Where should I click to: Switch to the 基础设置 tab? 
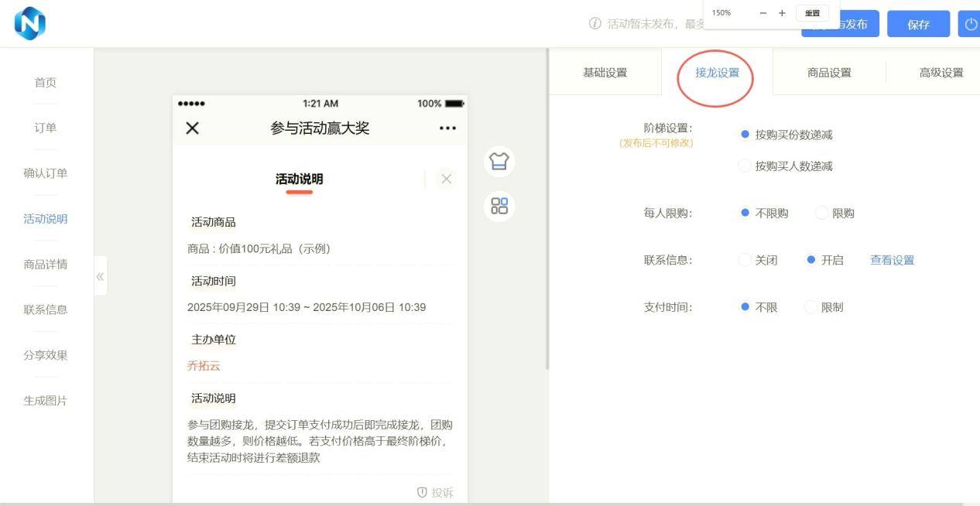(x=605, y=73)
